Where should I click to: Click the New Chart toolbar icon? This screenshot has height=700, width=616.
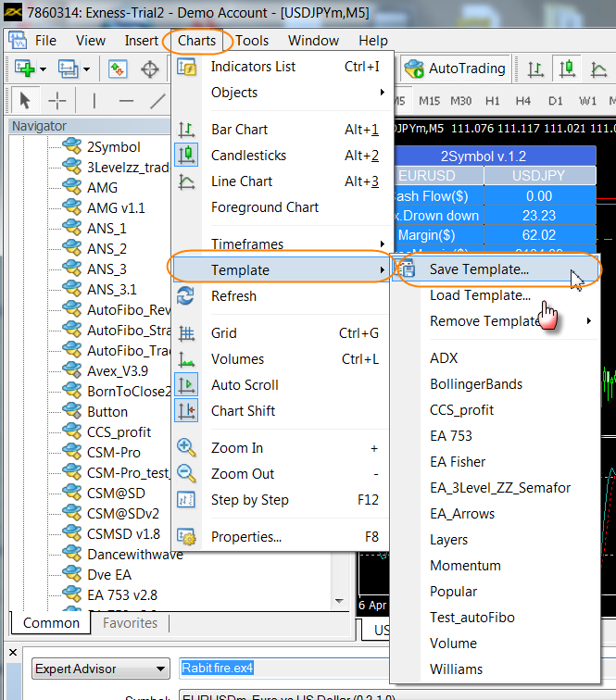point(24,69)
